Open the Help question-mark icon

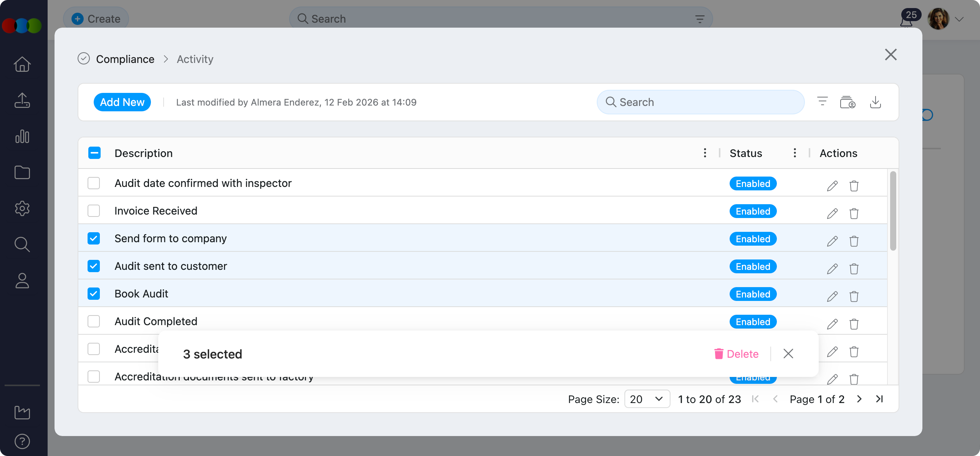coord(22,441)
